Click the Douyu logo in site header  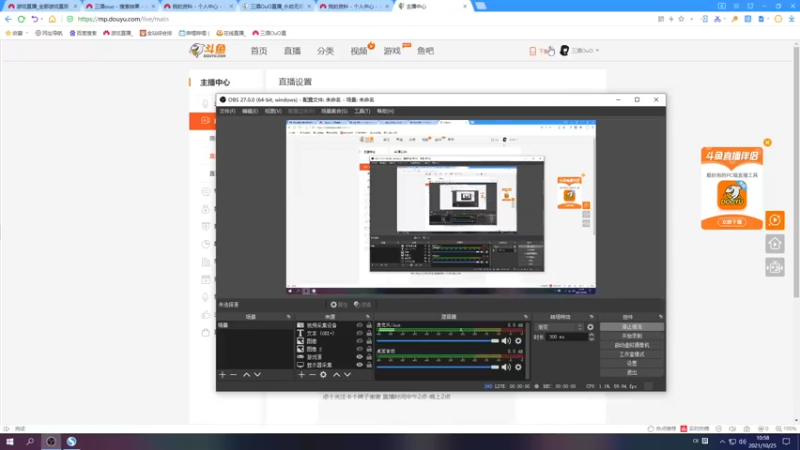point(208,50)
